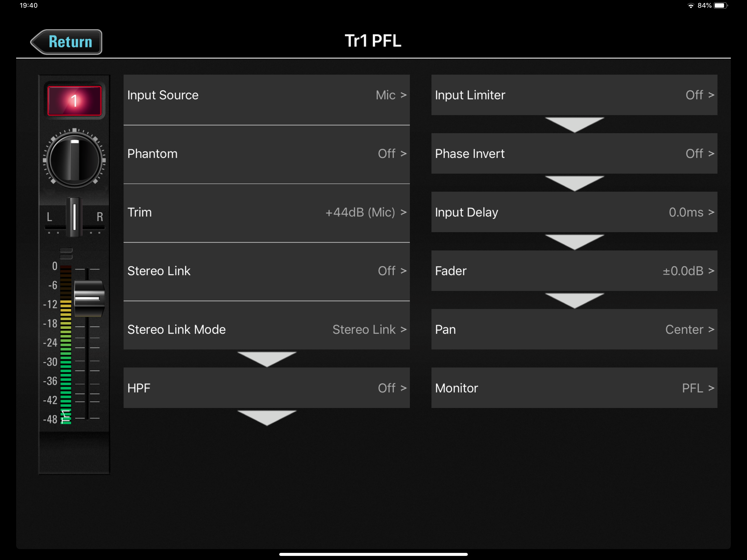Click the Tr1 PFL screen title
Screen dimensions: 747x560
[373, 41]
